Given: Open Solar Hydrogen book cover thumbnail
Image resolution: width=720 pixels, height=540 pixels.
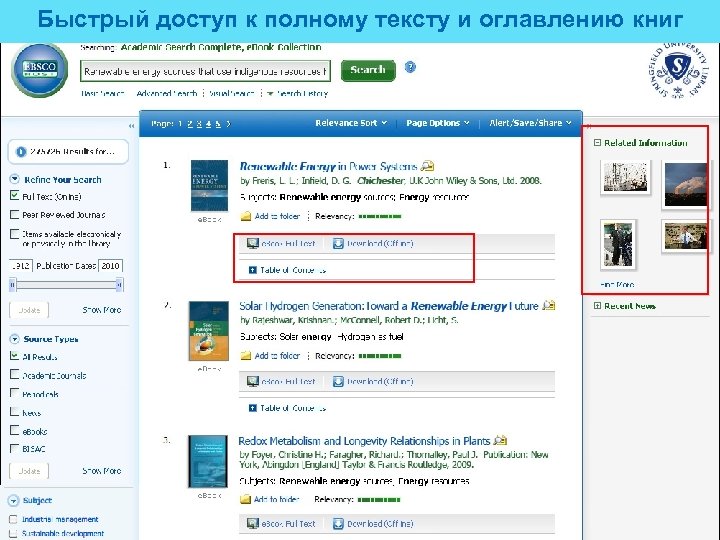Looking at the screenshot, I should click(x=208, y=331).
